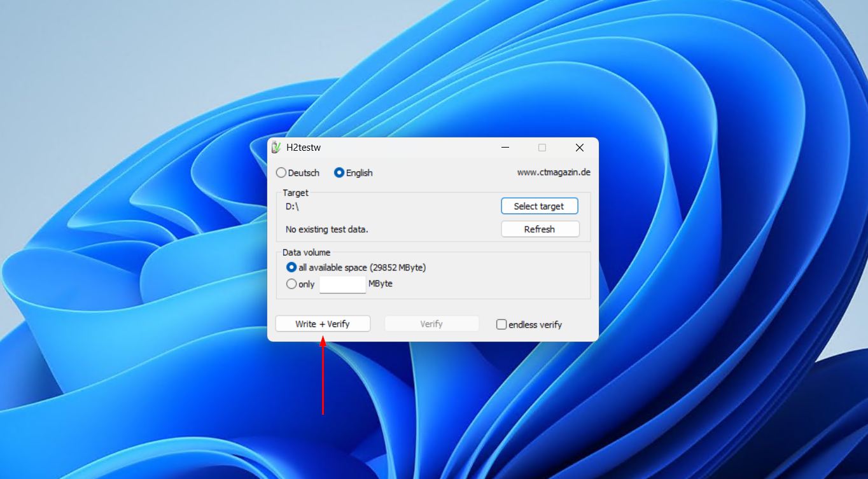Click the D:\ target path text
868x479 pixels.
(x=292, y=206)
